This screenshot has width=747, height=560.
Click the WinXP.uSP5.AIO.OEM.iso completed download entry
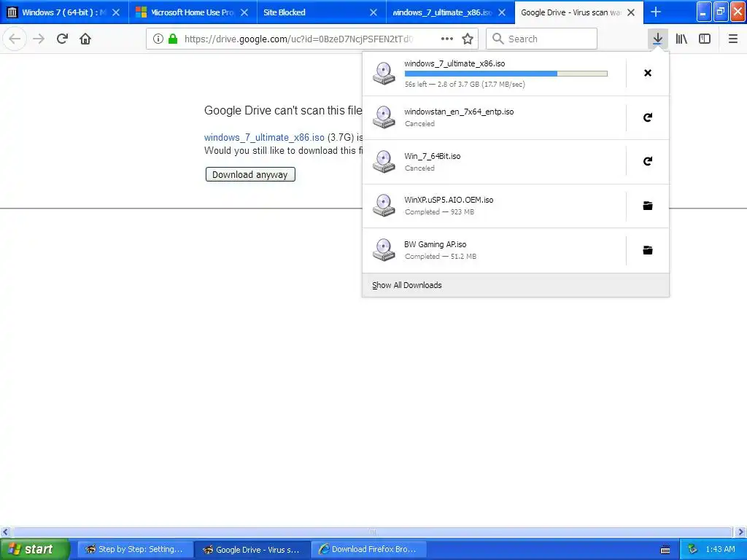tap(494, 206)
